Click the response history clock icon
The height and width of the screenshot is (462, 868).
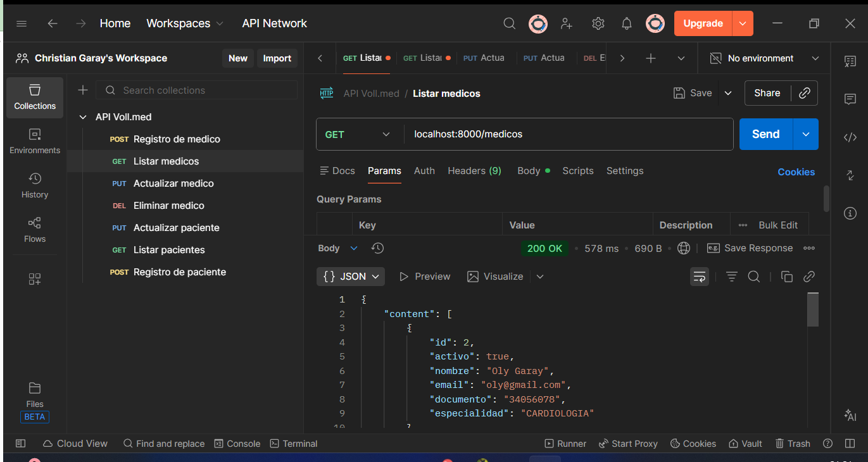(378, 248)
